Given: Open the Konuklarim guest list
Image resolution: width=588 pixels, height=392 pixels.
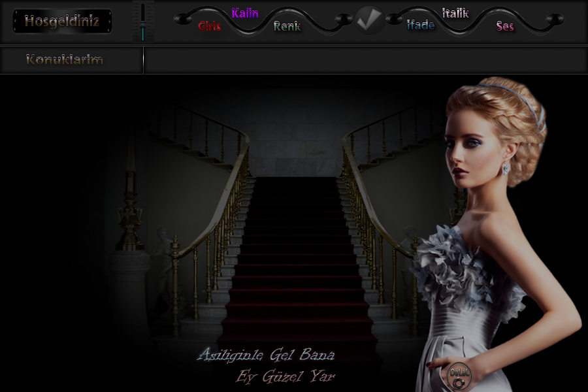Looking at the screenshot, I should (65, 59).
